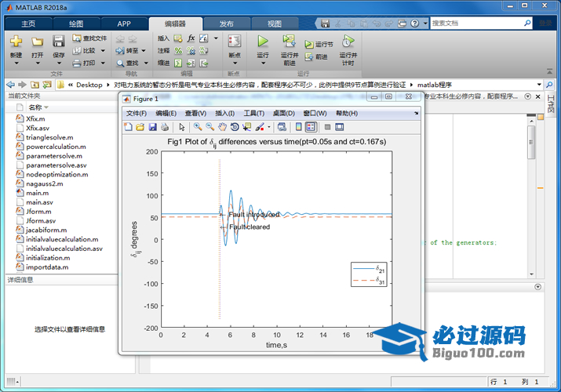Image resolution: width=561 pixels, height=392 pixels.
Task: Click the uncomment icon in the 注释 row
Action: tap(191, 51)
